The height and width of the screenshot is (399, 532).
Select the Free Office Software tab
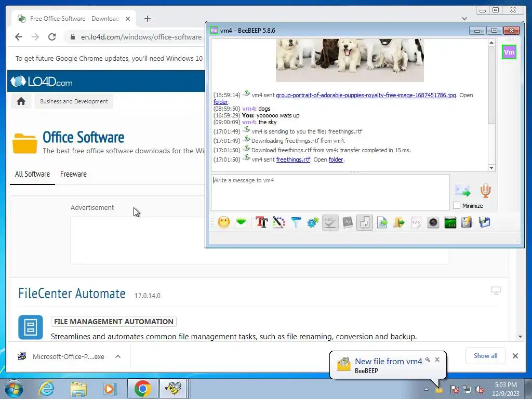[x=74, y=19]
